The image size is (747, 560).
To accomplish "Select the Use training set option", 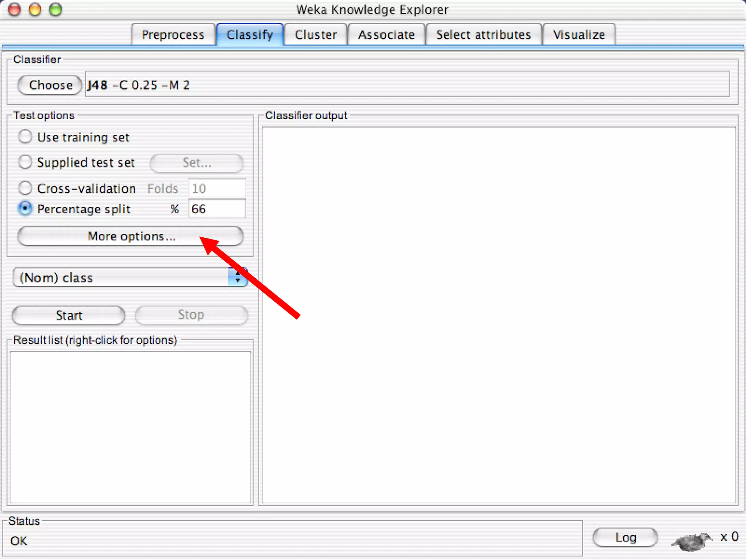I will [25, 137].
